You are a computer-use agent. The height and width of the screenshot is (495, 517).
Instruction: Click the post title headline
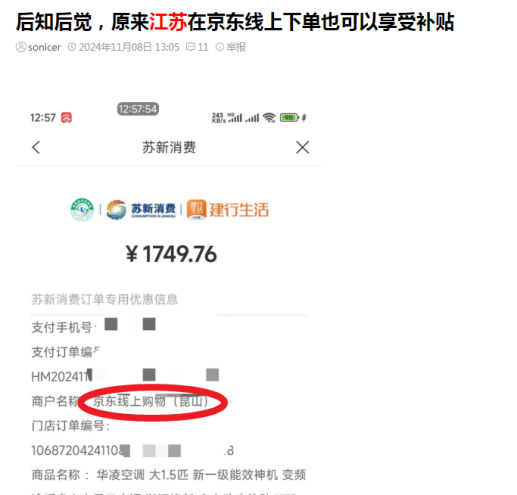click(x=235, y=22)
